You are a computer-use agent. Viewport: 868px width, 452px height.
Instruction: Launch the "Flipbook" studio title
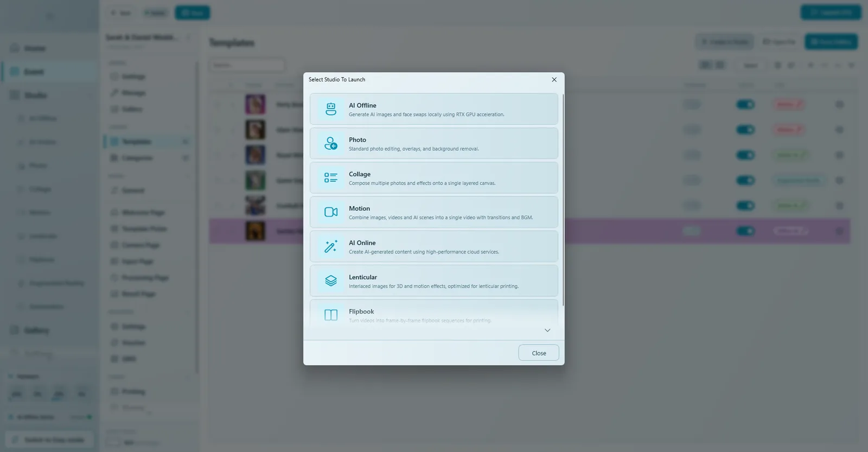(361, 311)
